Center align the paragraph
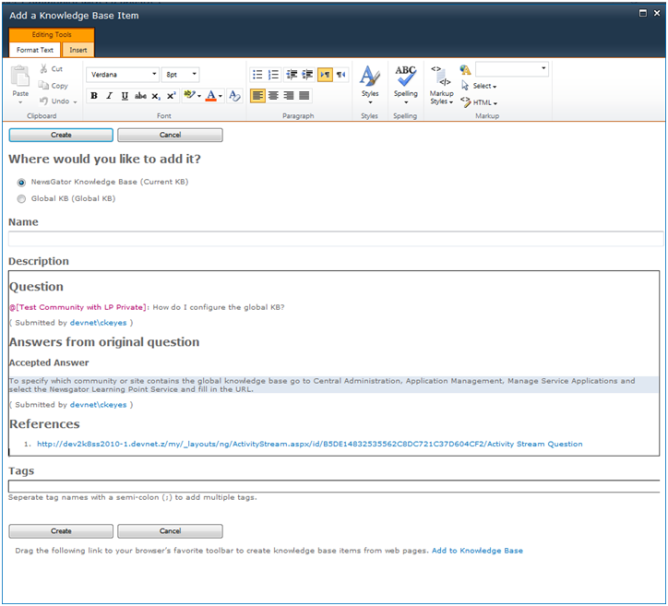 273,96
